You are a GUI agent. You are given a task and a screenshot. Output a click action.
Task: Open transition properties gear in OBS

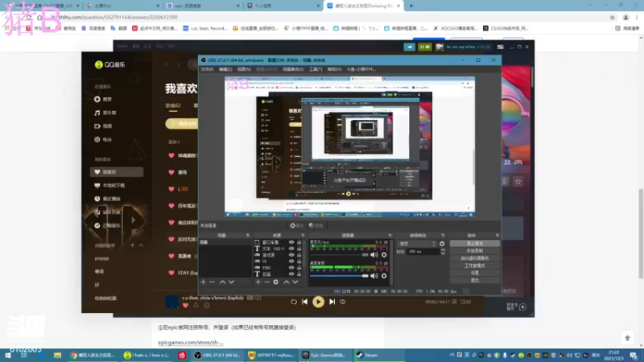[442, 244]
